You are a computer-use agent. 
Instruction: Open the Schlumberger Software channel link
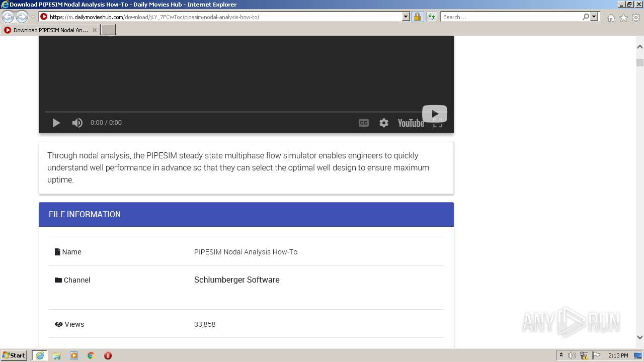coord(237,280)
